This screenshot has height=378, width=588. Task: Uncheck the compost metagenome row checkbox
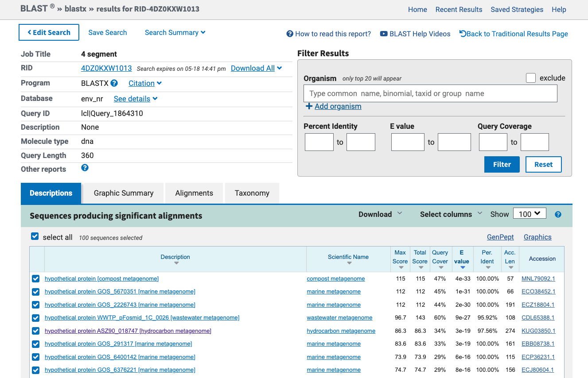[x=36, y=279]
